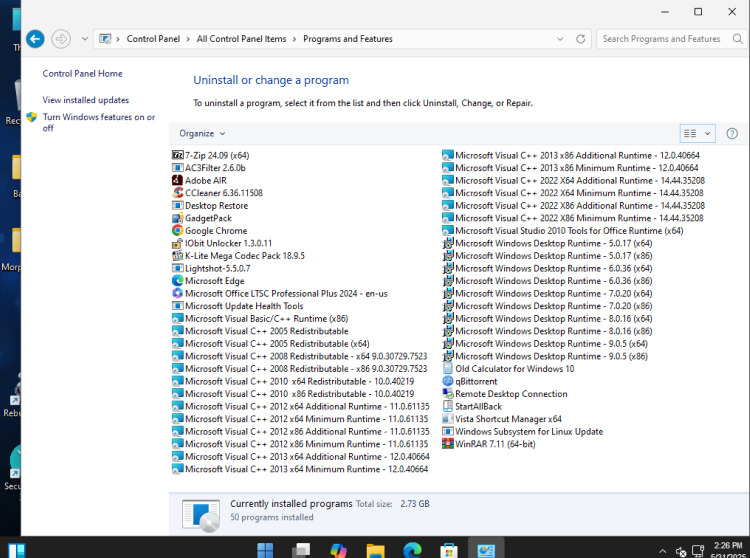The width and height of the screenshot is (750, 558).
Task: Open File Explorer from the taskbar
Action: coord(375,550)
